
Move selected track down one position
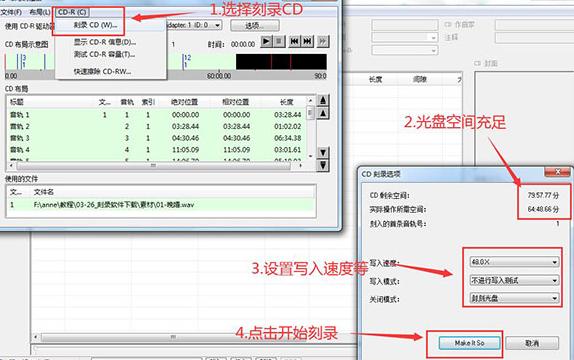(323, 152)
